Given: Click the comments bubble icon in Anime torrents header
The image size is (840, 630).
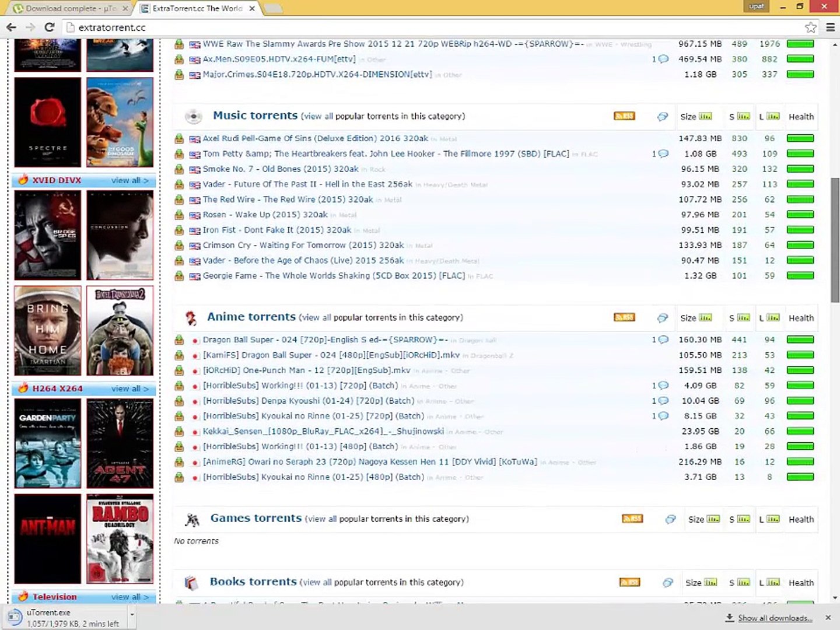Looking at the screenshot, I should coord(663,318).
